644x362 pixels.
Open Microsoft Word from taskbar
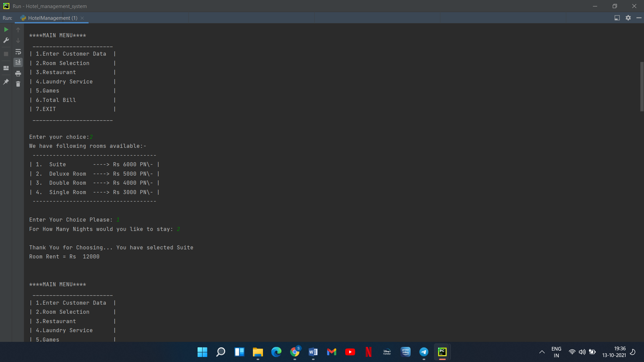pos(313,352)
